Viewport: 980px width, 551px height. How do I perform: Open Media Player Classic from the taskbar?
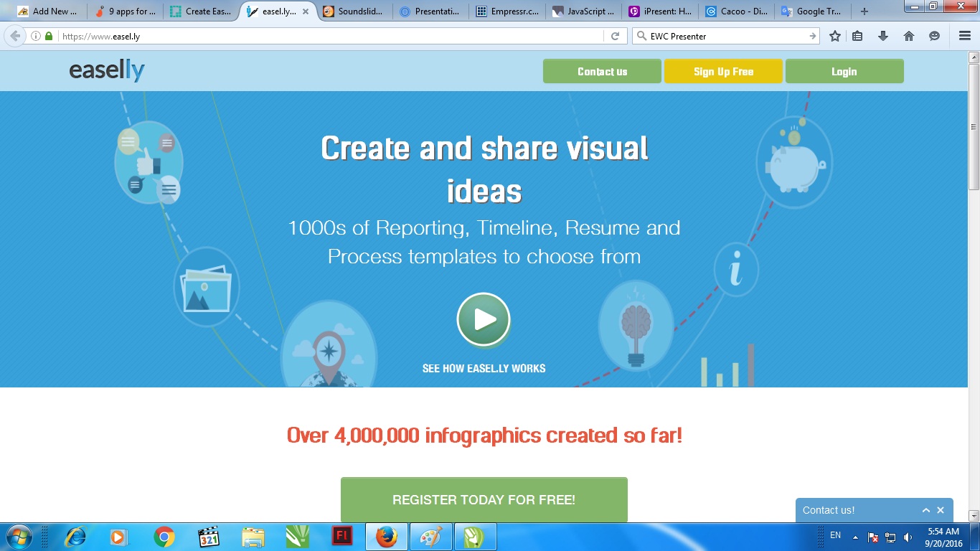click(x=209, y=537)
